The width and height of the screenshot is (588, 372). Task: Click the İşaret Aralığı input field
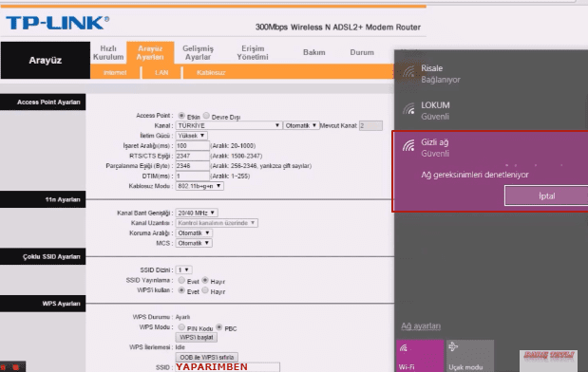[193, 146]
